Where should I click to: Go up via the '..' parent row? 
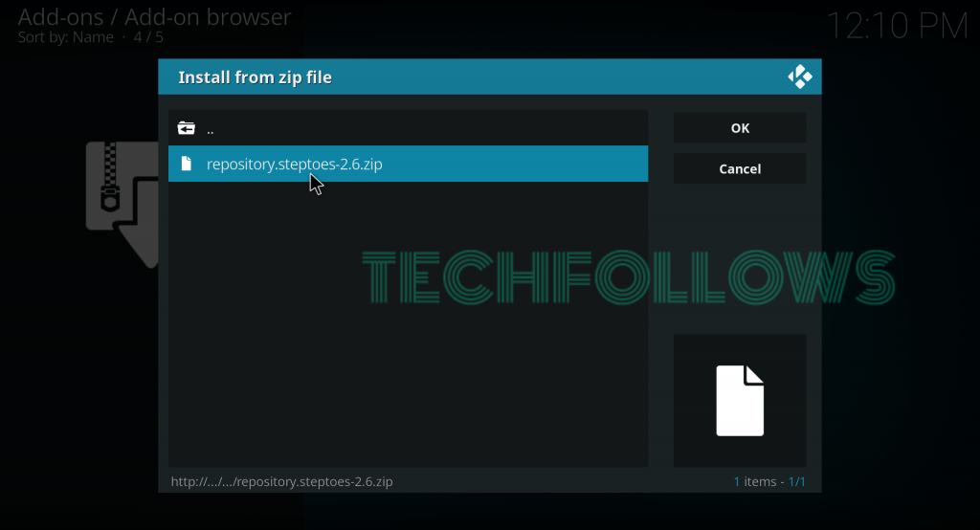[408, 128]
